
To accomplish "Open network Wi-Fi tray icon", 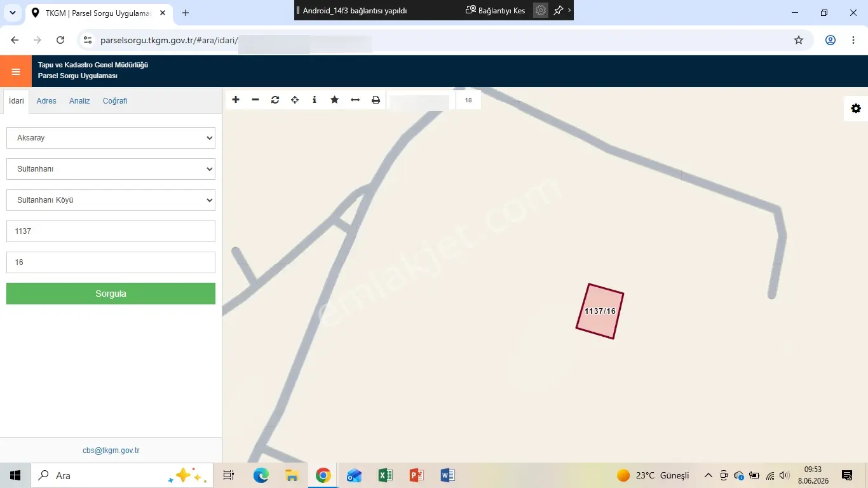I will coord(770,475).
